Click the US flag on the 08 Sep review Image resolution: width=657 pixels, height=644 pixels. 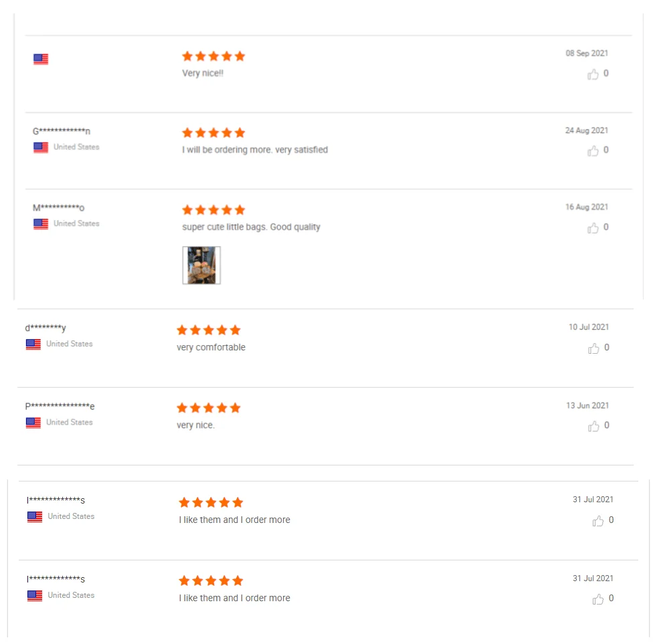[41, 60]
